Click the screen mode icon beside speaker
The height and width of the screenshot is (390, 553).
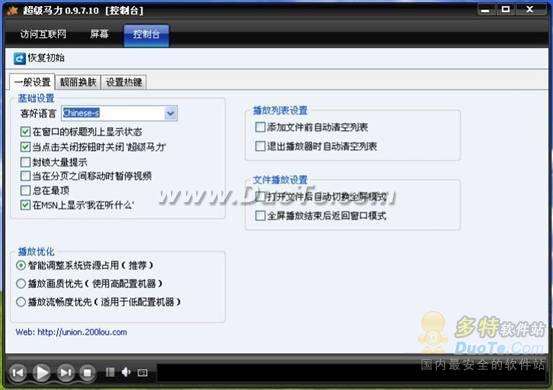pyautogui.click(x=142, y=372)
